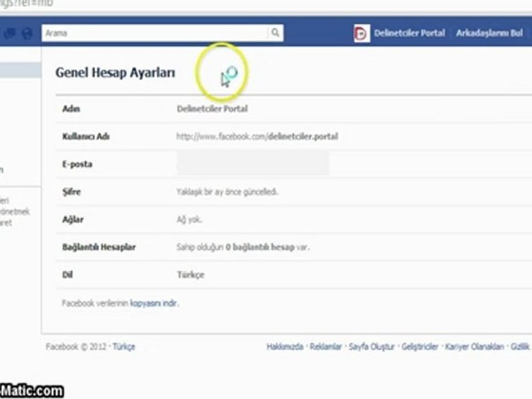The image size is (532, 399).
Task: Click the 'Ağ yok.' value
Action: coord(189,220)
